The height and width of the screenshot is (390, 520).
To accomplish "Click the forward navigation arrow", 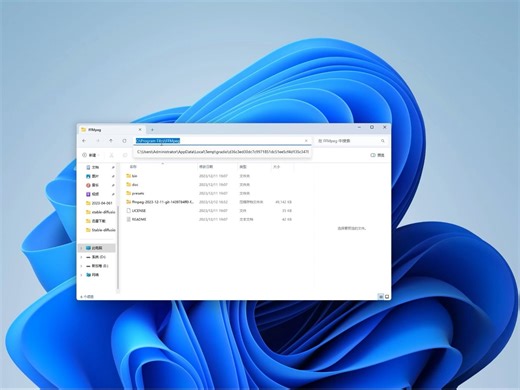I will click(x=98, y=141).
